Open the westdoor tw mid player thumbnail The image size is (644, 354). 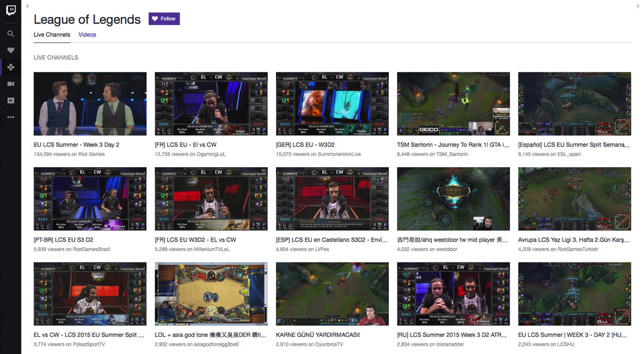[454, 199]
